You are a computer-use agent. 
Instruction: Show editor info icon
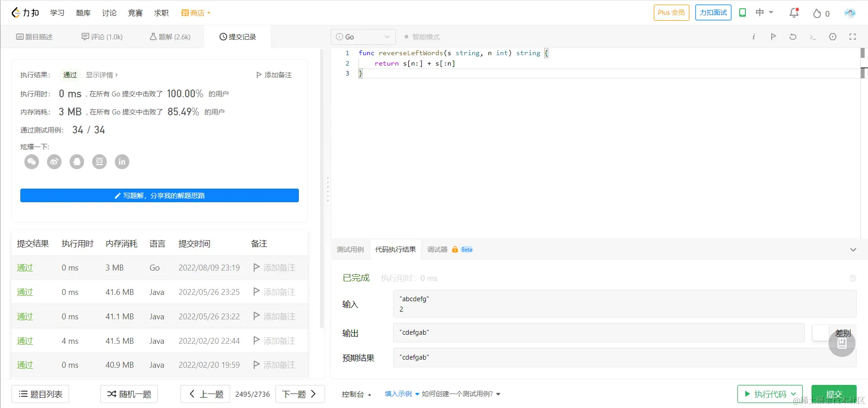(754, 37)
